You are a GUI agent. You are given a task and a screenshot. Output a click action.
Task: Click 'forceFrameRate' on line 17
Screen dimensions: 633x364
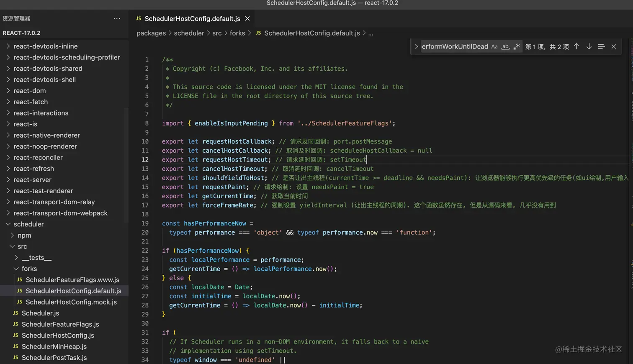pos(228,205)
